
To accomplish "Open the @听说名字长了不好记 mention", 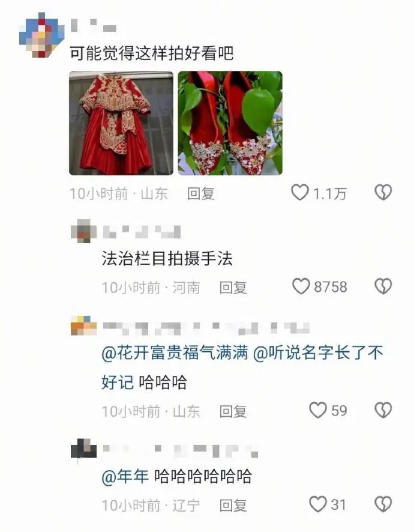I will click(242, 367).
